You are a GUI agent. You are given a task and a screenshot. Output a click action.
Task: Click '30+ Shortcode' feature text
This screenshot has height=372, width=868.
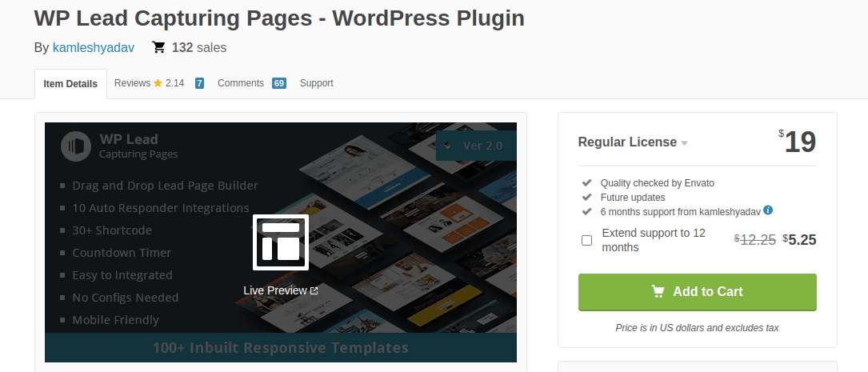point(112,230)
